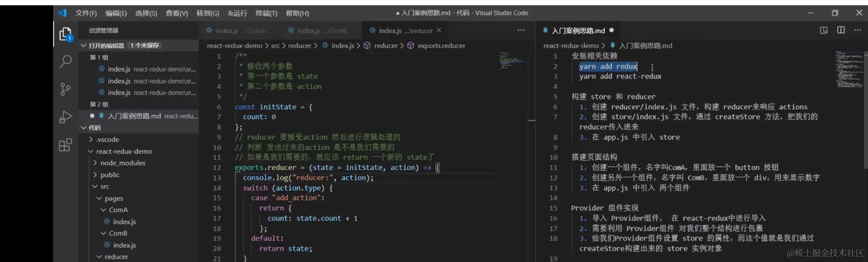Select 入门案例思路.md in open editors
The image size is (868, 262).
pyautogui.click(x=139, y=116)
